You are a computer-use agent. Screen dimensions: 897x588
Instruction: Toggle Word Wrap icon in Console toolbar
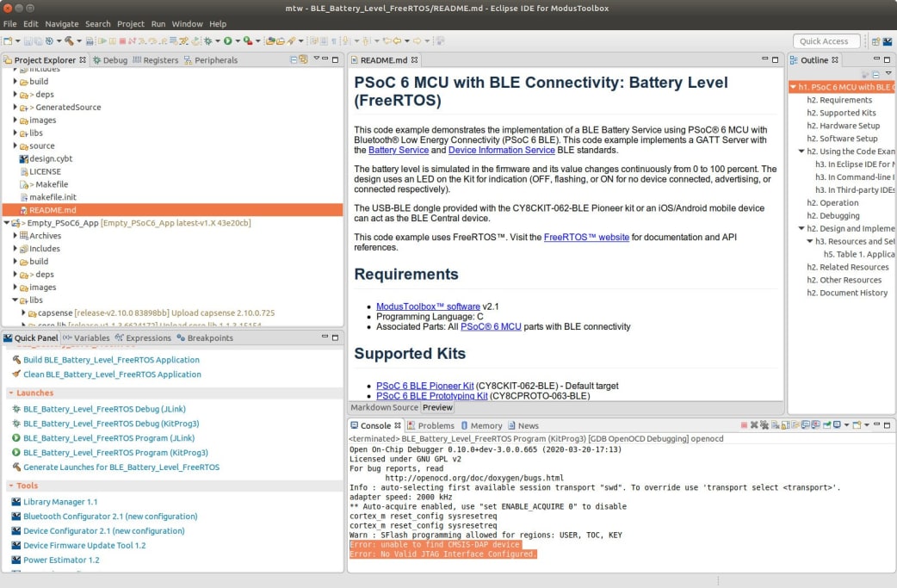pyautogui.click(x=795, y=425)
